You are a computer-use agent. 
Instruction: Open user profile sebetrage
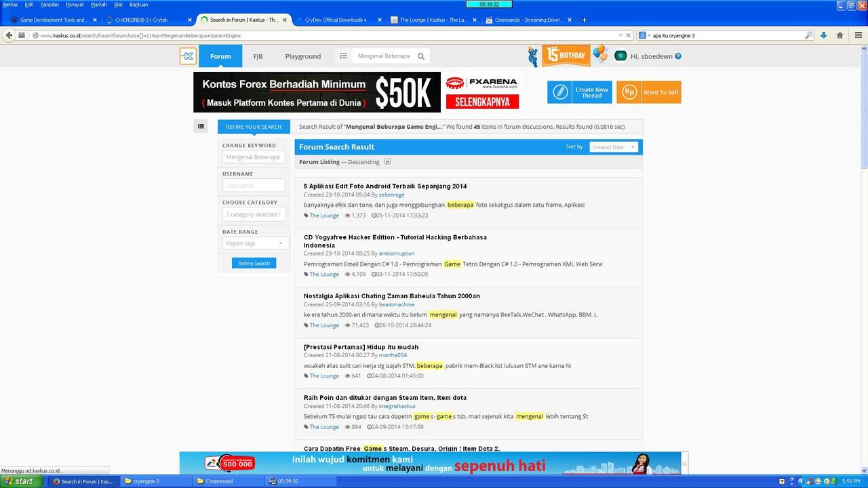coord(391,195)
